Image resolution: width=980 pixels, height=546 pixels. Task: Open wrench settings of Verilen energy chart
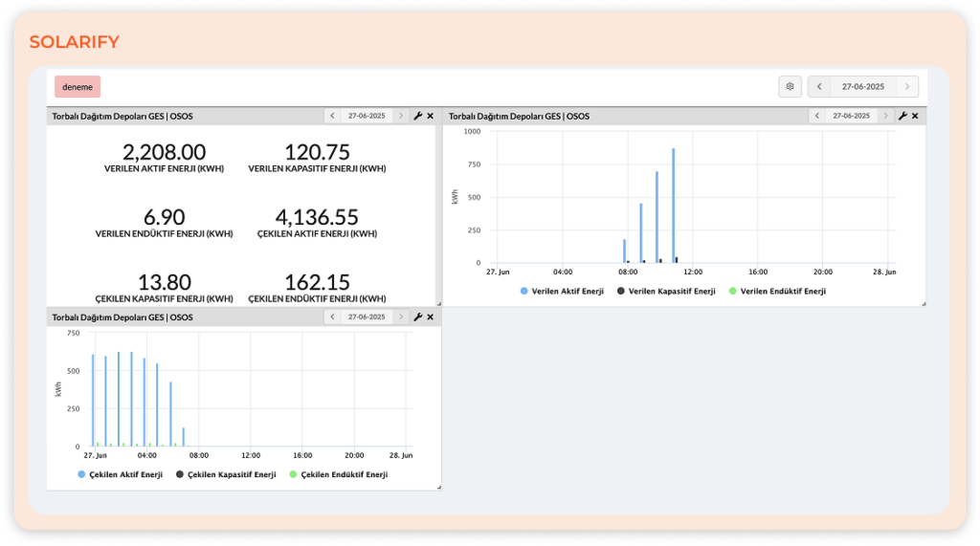902,117
